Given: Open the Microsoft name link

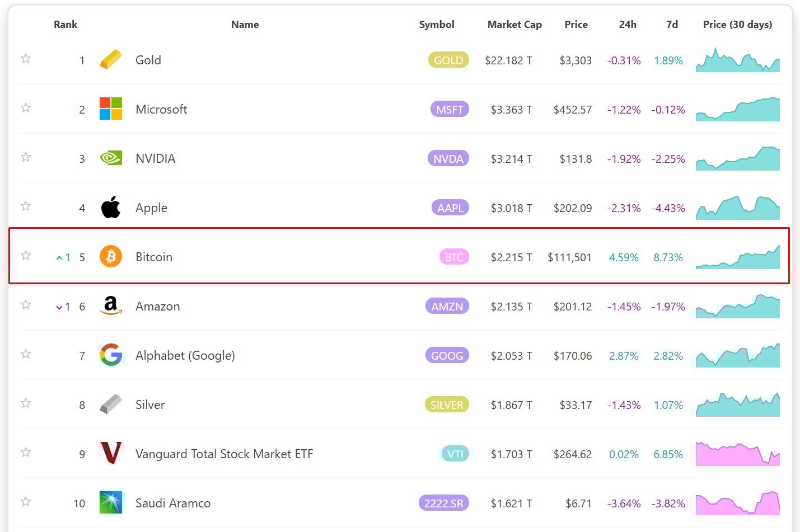Looking at the screenshot, I should (161, 109).
